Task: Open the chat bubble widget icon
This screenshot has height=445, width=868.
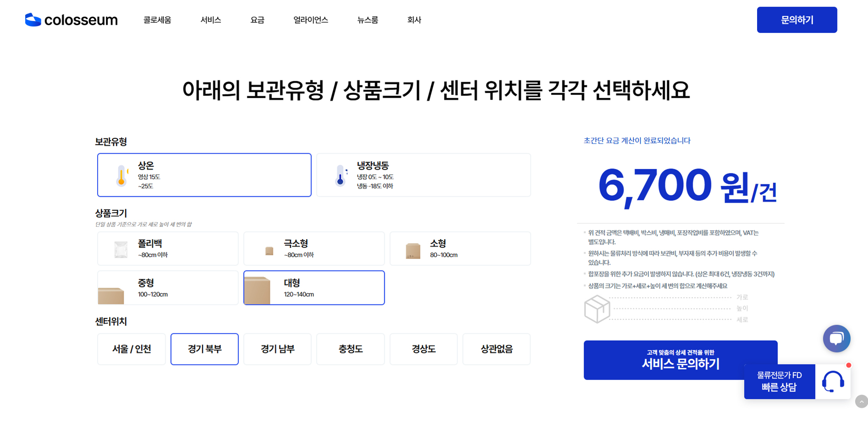Action: 836,338
